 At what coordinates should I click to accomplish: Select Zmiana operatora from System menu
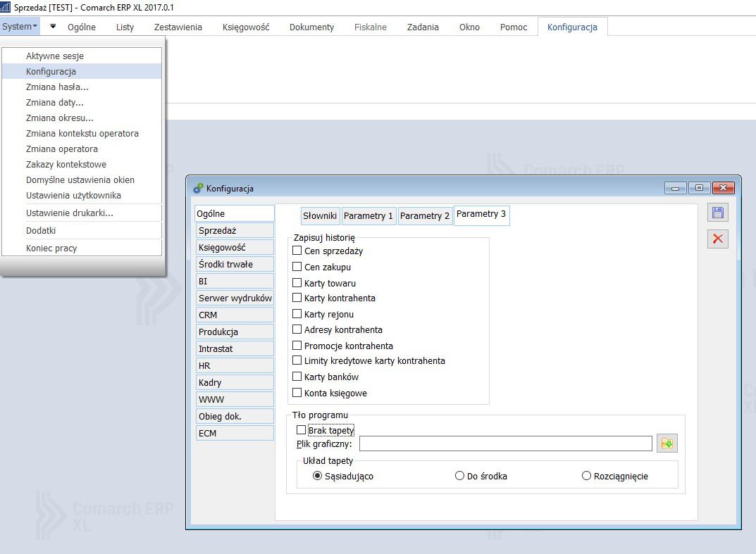pyautogui.click(x=62, y=149)
